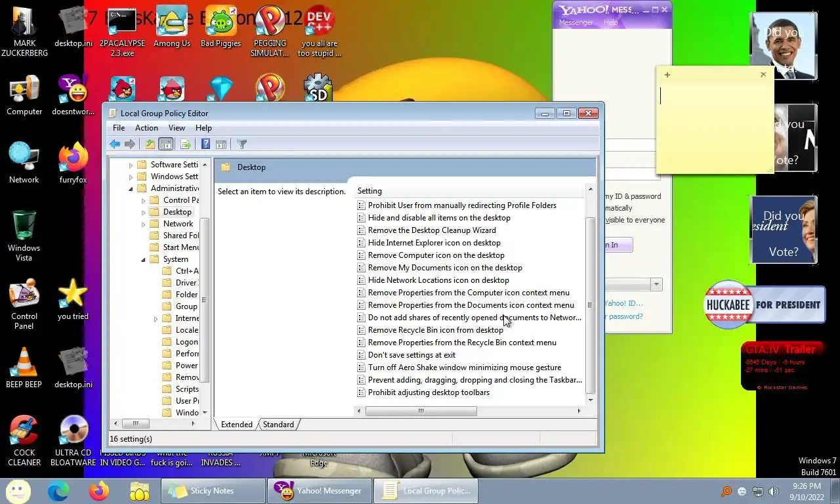Select the doesntwor... Yahoo desktop icon
The width and height of the screenshot is (840, 504).
73,95
